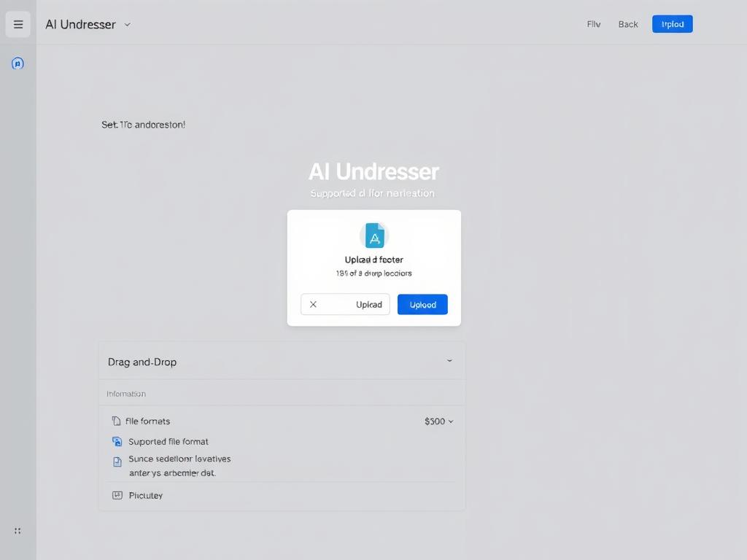747x560 pixels.
Task: Click the drop locations progress text
Action: (x=373, y=273)
